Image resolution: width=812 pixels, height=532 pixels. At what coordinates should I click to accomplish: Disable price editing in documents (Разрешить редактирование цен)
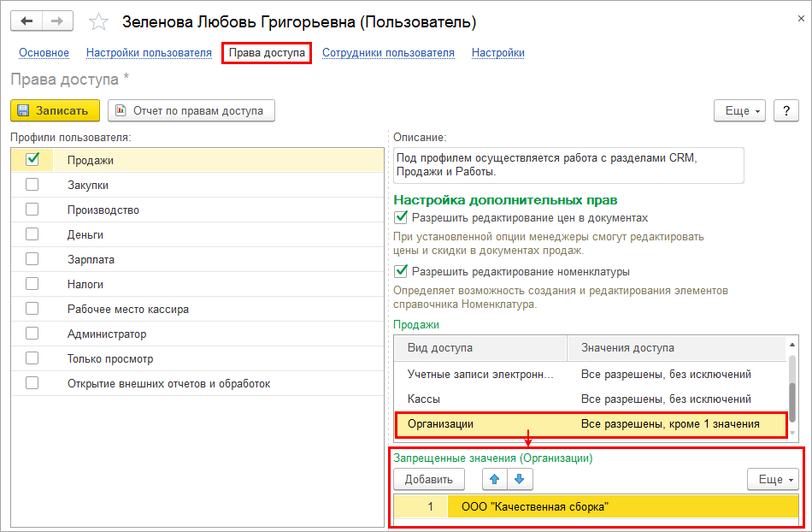point(400,218)
